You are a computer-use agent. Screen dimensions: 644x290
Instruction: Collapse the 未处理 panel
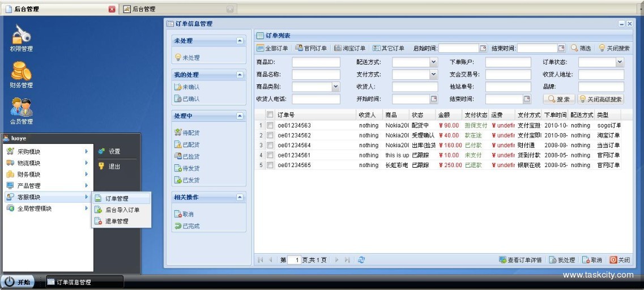point(240,41)
